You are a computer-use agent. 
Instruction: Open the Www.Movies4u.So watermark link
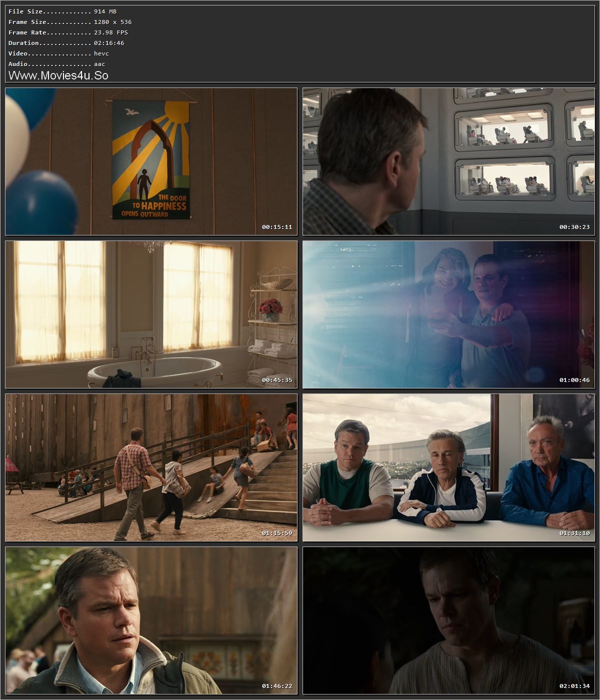coord(58,75)
